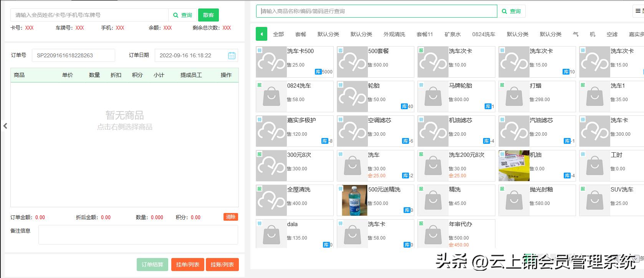The height and width of the screenshot is (278, 644).
Task: Click the 0824洗车 shopping bag icon
Action: pos(272,97)
